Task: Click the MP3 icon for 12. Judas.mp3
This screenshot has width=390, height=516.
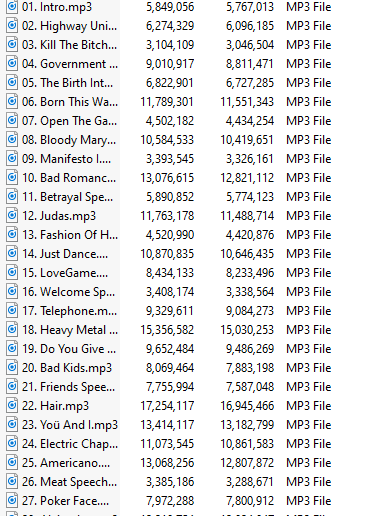Action: point(12,215)
